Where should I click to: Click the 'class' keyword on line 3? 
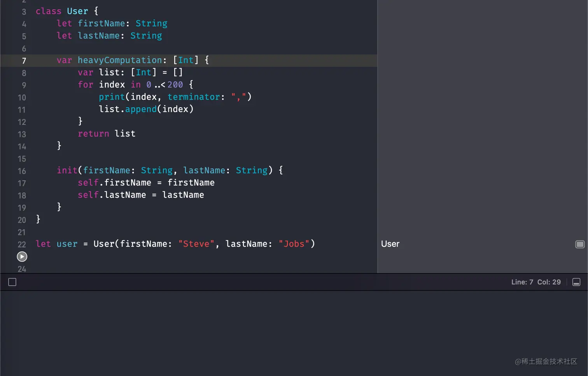point(49,11)
